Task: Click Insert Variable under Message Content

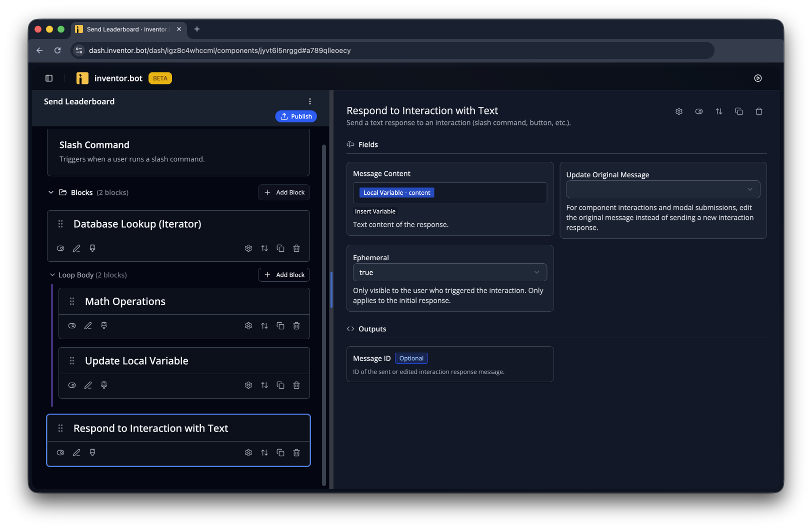Action: pyautogui.click(x=375, y=211)
